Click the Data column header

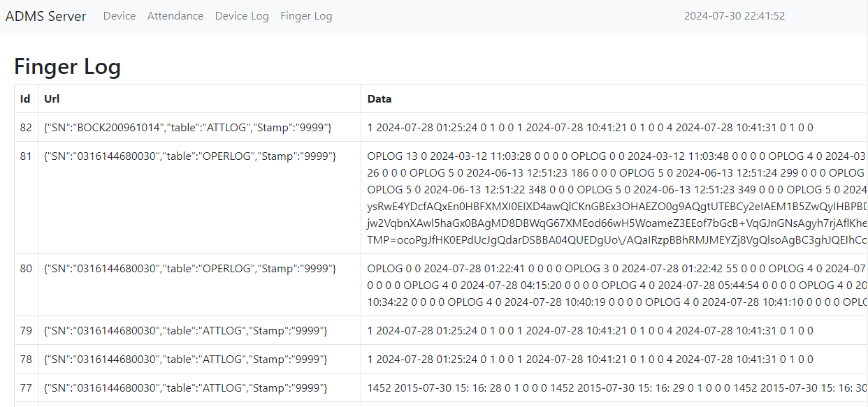[x=379, y=99]
